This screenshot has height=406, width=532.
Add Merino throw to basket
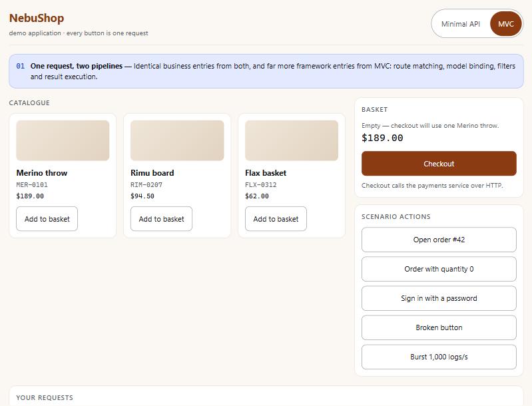point(47,219)
